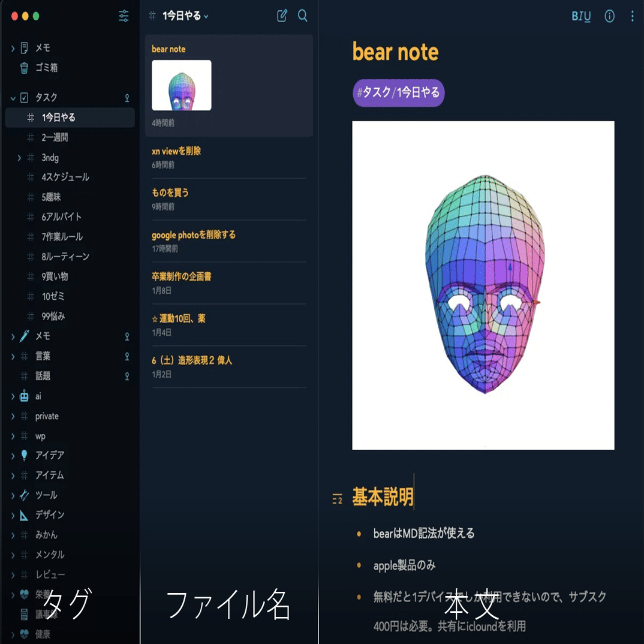Click the apple製品のみ bullet line
This screenshot has height=644, width=644.
(404, 565)
